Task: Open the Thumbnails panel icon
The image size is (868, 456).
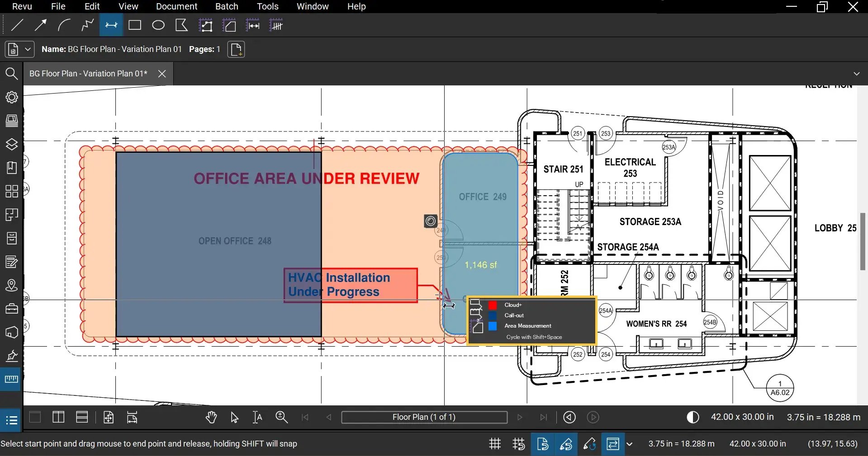Action: click(x=12, y=191)
